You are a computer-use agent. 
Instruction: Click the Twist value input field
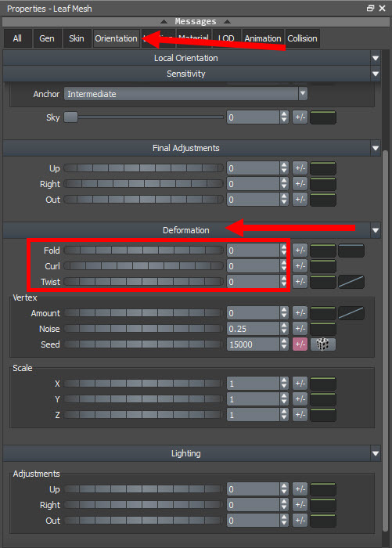[254, 282]
